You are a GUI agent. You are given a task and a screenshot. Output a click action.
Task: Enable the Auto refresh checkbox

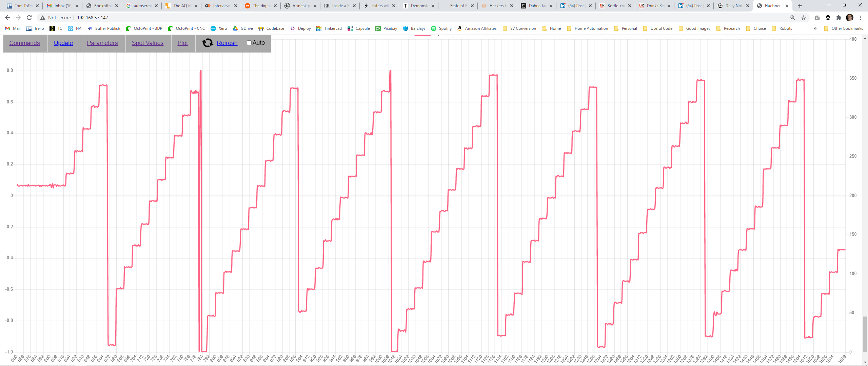[x=249, y=43]
